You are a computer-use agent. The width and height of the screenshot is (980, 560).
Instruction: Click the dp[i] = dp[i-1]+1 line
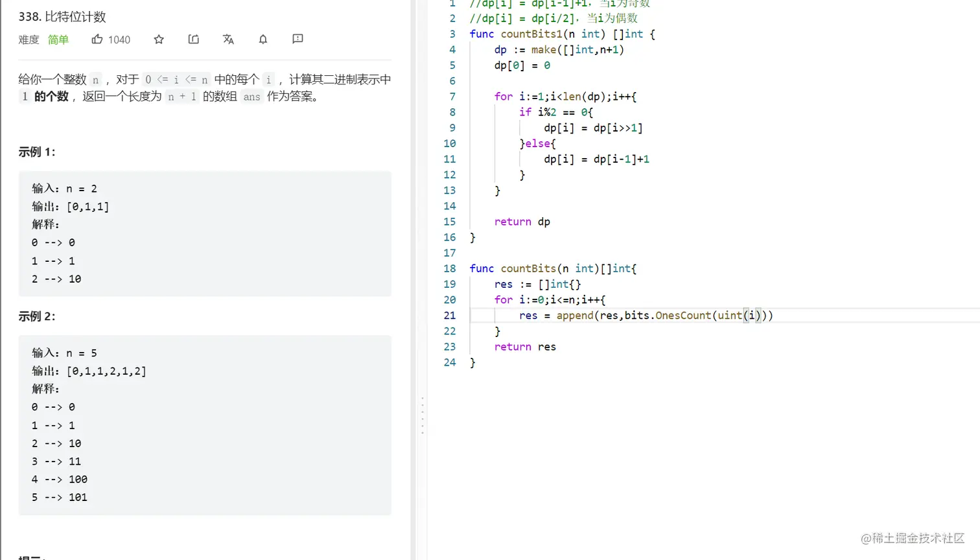596,159
